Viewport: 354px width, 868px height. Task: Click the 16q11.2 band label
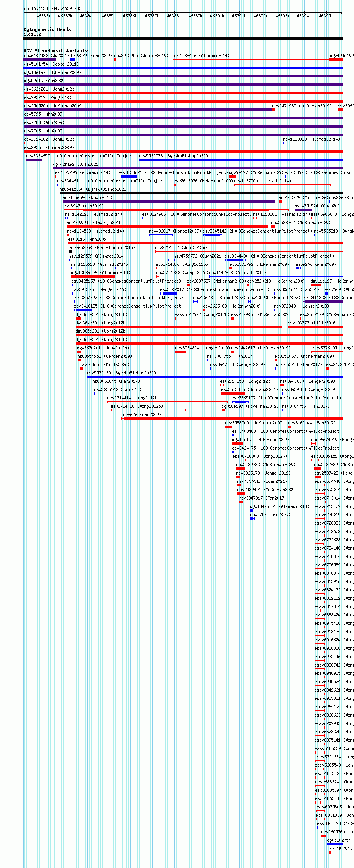[32, 34]
